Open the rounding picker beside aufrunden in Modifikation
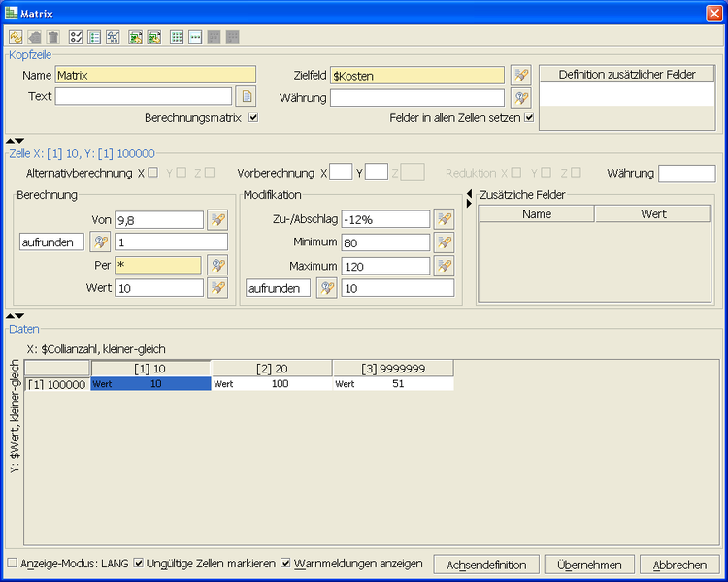The image size is (728, 582). pos(327,288)
